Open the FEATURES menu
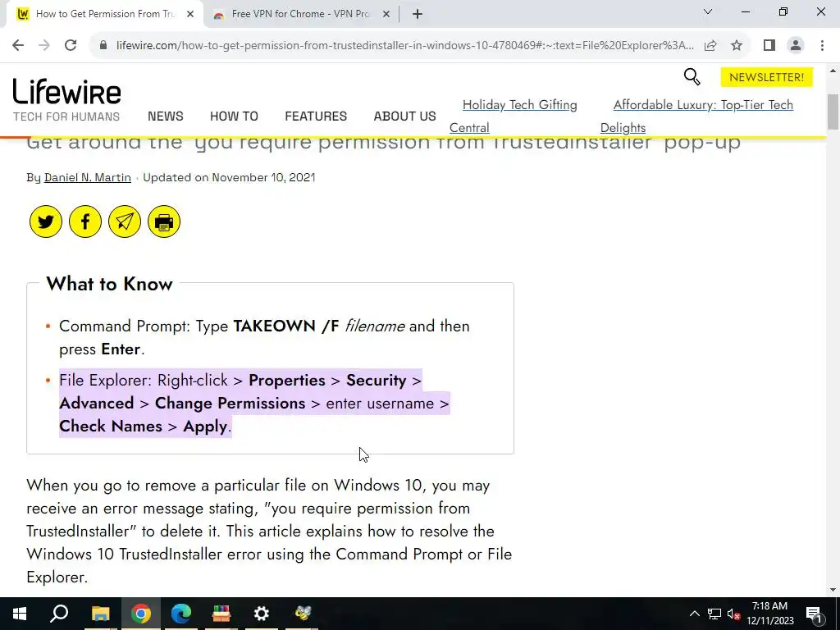 pos(316,116)
